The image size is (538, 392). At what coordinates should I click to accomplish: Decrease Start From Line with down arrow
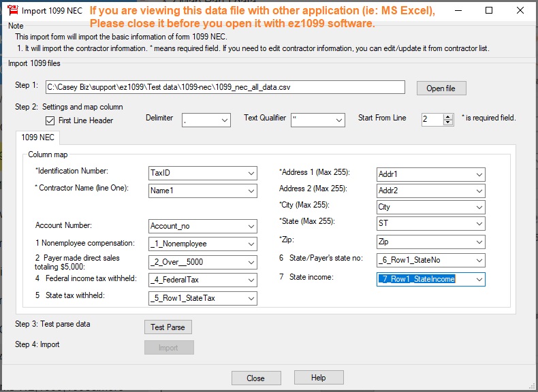(448, 123)
